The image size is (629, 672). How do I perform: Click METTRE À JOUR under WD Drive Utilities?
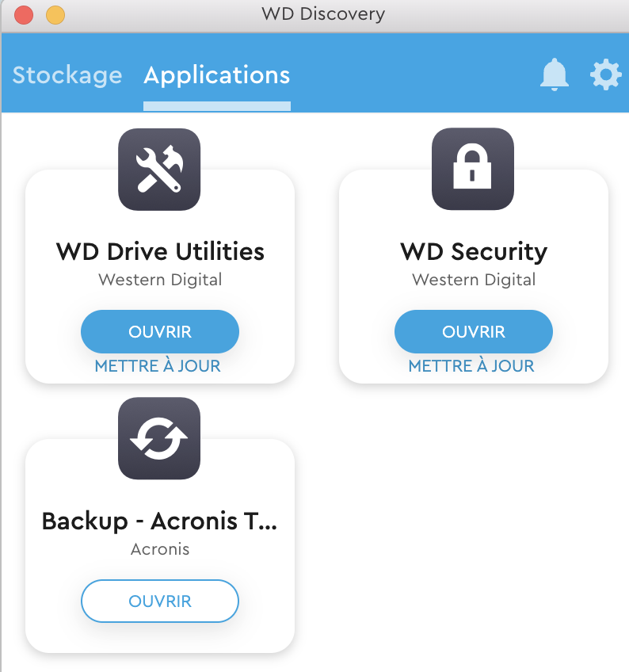158,366
